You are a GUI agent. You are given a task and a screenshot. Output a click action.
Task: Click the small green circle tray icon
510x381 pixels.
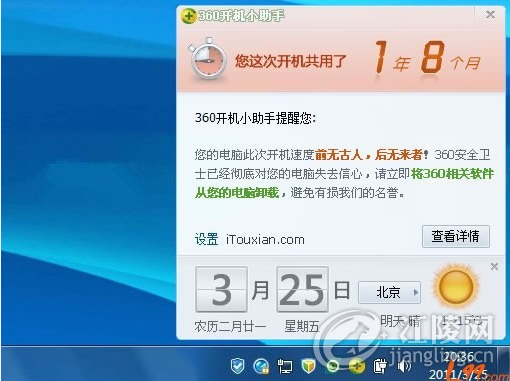click(332, 367)
